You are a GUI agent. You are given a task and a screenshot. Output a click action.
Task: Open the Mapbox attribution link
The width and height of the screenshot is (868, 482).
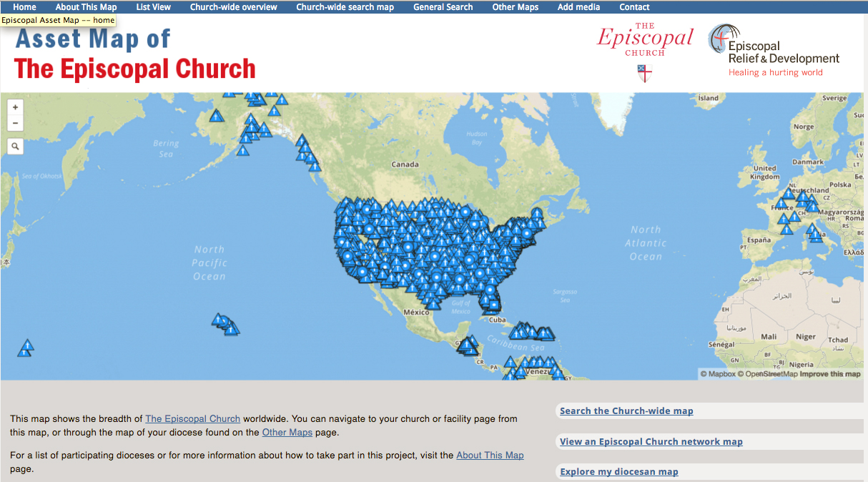(718, 374)
